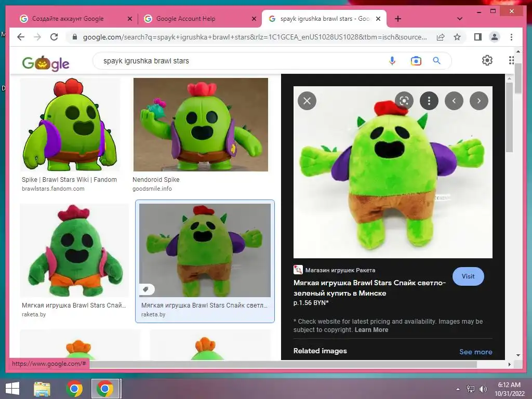532x399 pixels.
Task: Go forward with the browser forward arrow
Action: coord(37,37)
